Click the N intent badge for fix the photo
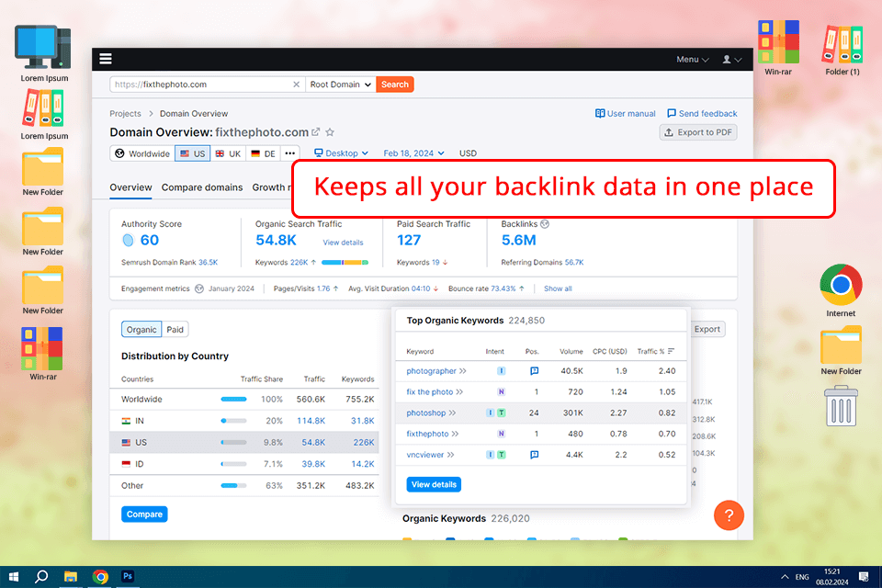This screenshot has width=882, height=588. 502,391
